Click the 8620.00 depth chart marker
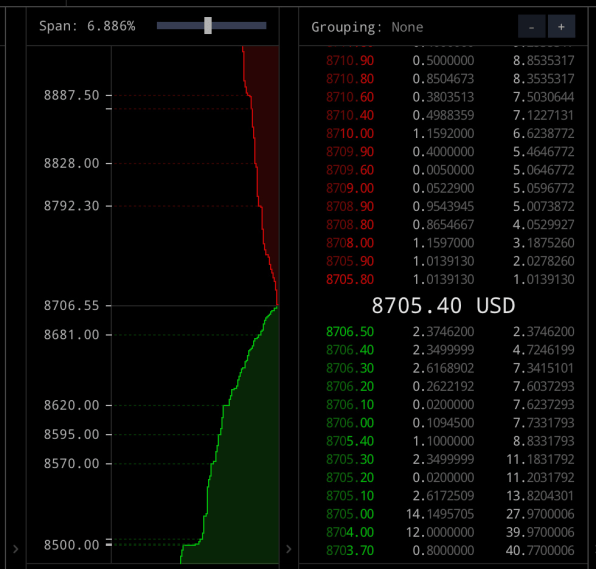Image resolution: width=596 pixels, height=569 pixels. 71,405
